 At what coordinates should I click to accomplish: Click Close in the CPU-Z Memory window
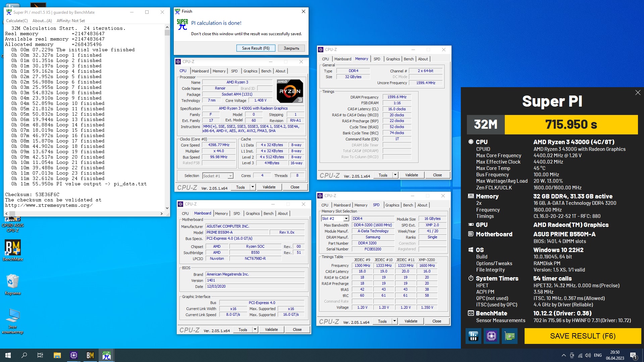pyautogui.click(x=437, y=175)
